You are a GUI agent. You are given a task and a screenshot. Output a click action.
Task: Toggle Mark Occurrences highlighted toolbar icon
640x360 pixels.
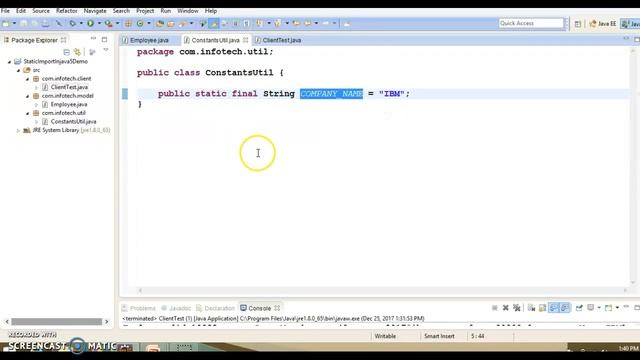tap(213, 24)
